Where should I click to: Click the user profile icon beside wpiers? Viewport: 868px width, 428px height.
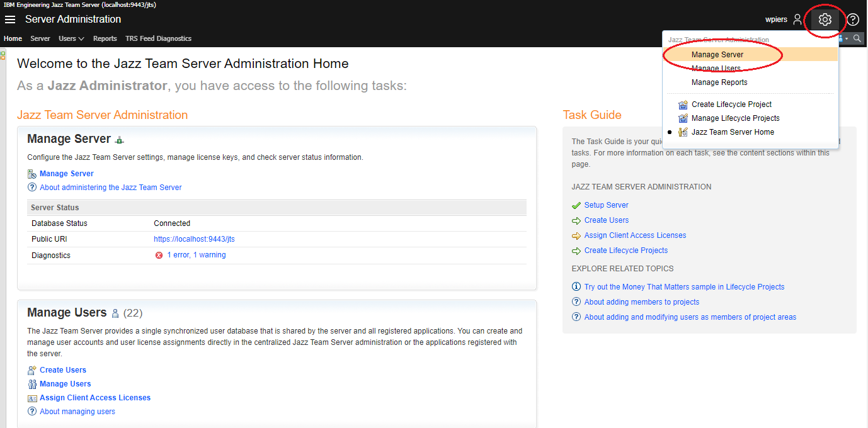tap(797, 20)
